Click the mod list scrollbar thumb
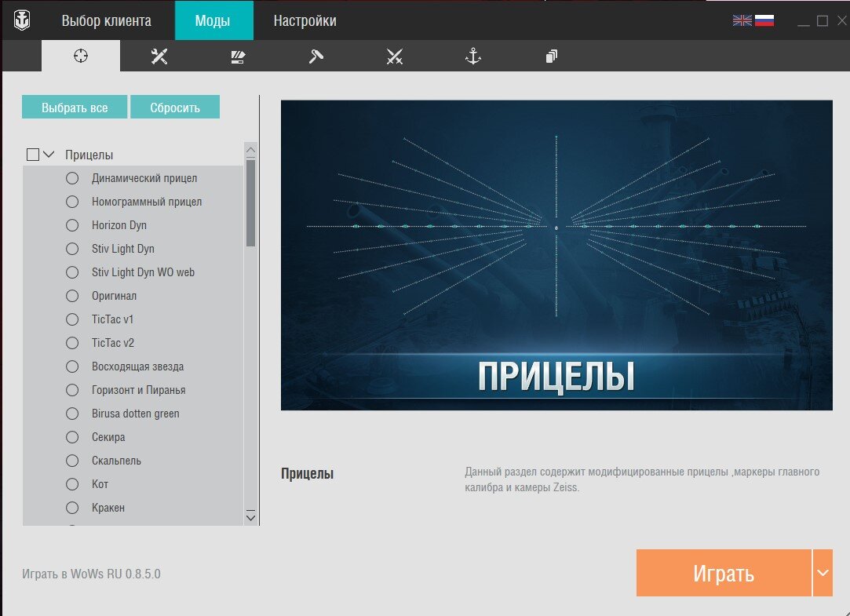 click(x=250, y=203)
